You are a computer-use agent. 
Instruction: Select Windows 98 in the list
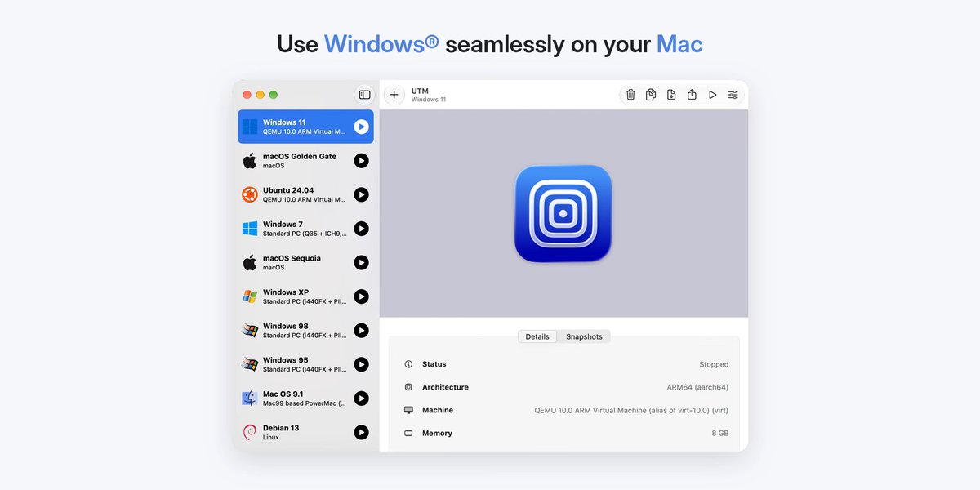click(x=305, y=331)
